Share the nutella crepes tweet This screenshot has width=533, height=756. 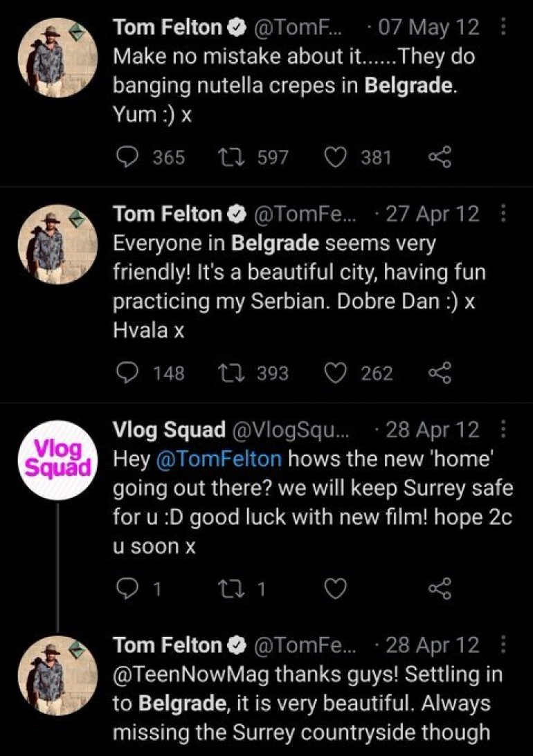click(440, 158)
